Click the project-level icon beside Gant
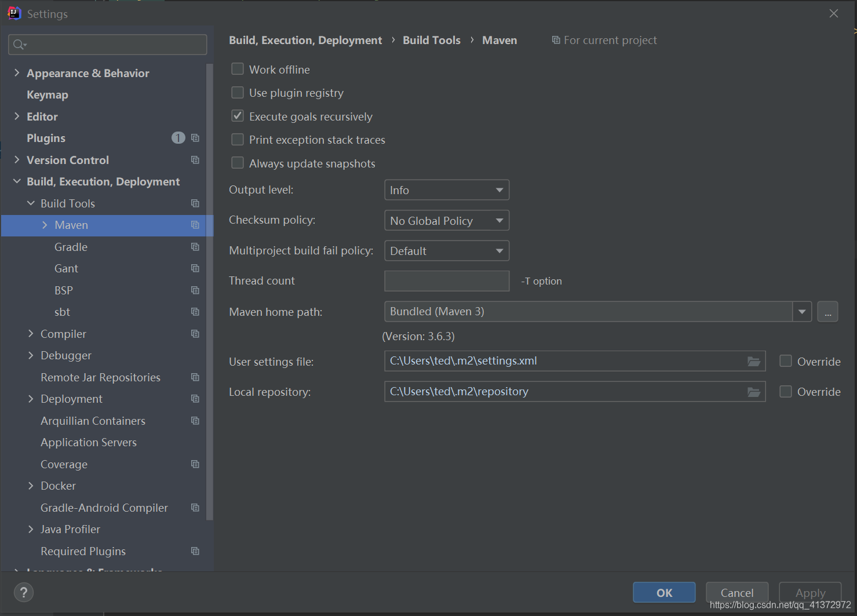The image size is (857, 616). point(195,268)
